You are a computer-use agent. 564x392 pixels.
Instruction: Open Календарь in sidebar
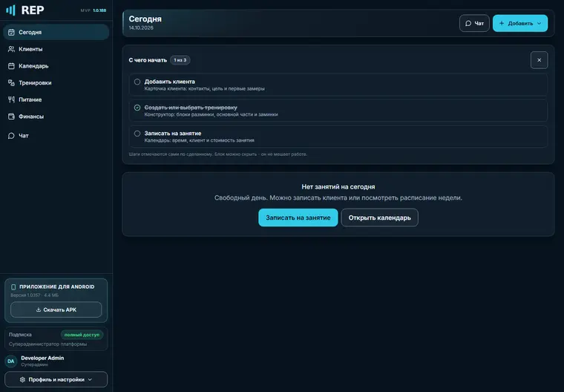point(56,66)
